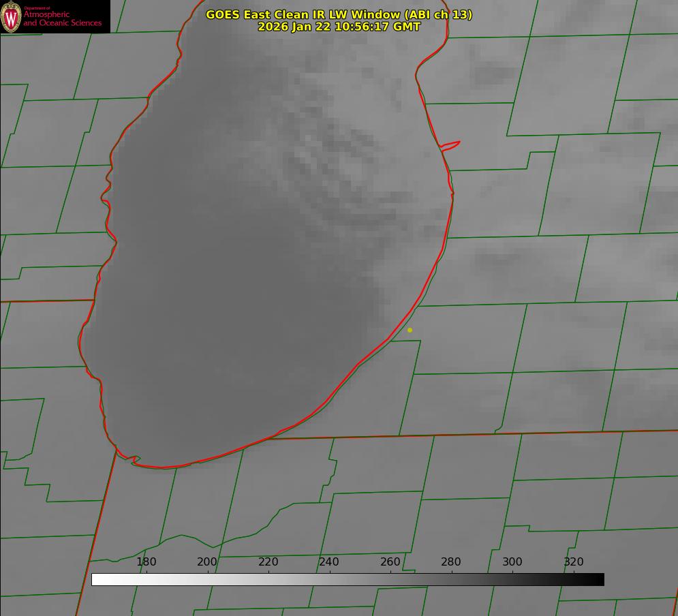
Task: Click the timestamp '2026 Jan 22 10:56:17 GMT'
Action: tap(339, 27)
